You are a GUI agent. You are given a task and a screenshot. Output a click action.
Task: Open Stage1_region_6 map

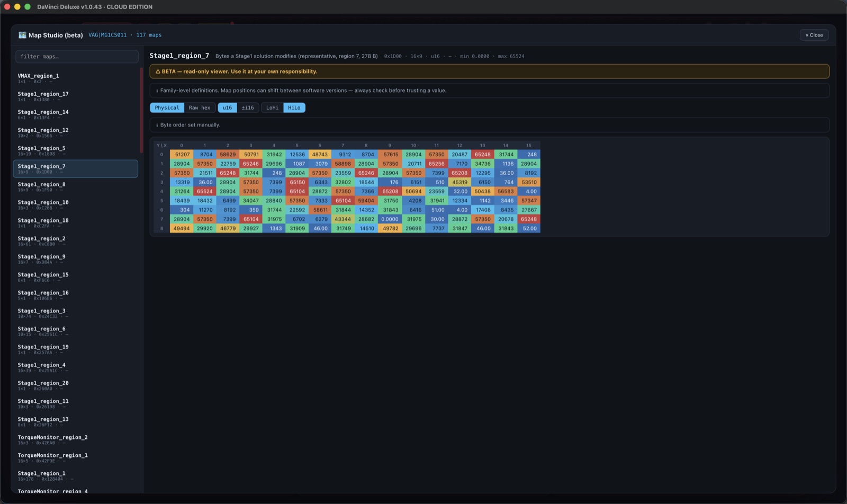(75, 331)
